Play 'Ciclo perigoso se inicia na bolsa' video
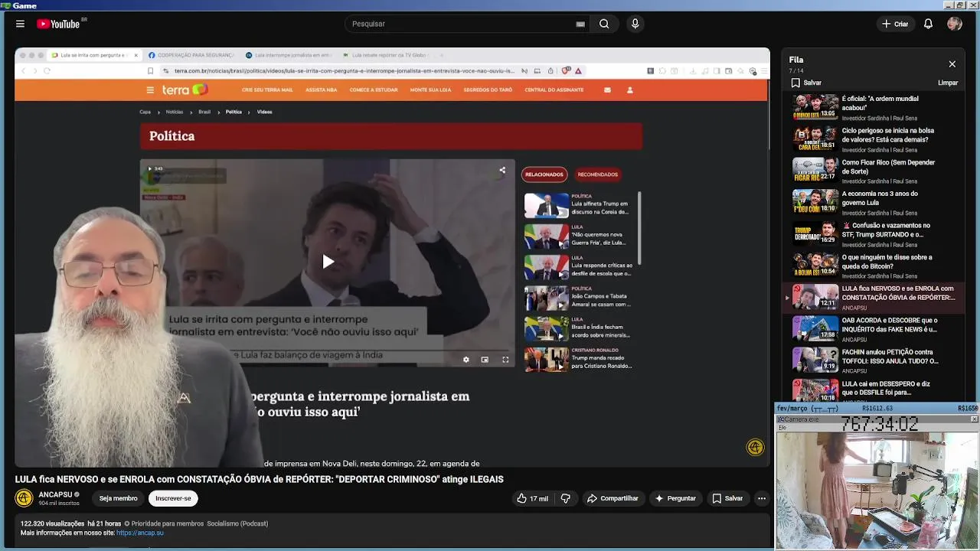This screenshot has width=980, height=551. pos(873,139)
